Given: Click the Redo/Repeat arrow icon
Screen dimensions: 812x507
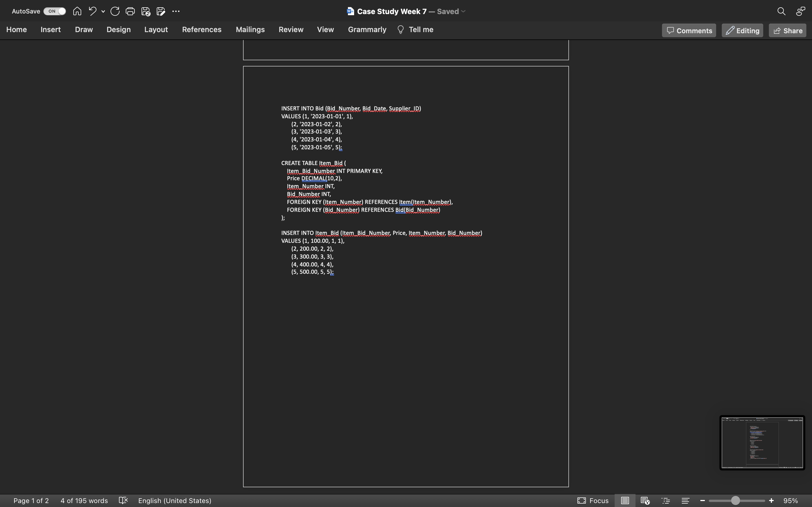Looking at the screenshot, I should coord(115,11).
